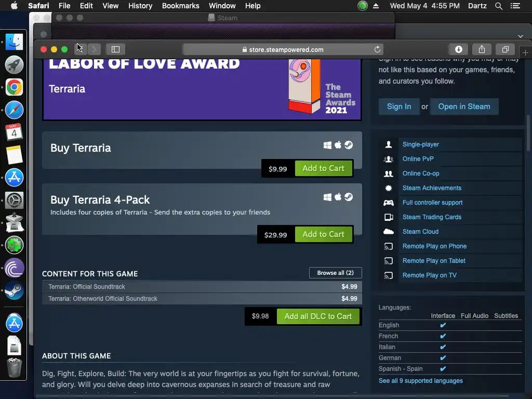This screenshot has width=532, height=399.
Task: Click eject icon in menu bar
Action: point(376,6)
